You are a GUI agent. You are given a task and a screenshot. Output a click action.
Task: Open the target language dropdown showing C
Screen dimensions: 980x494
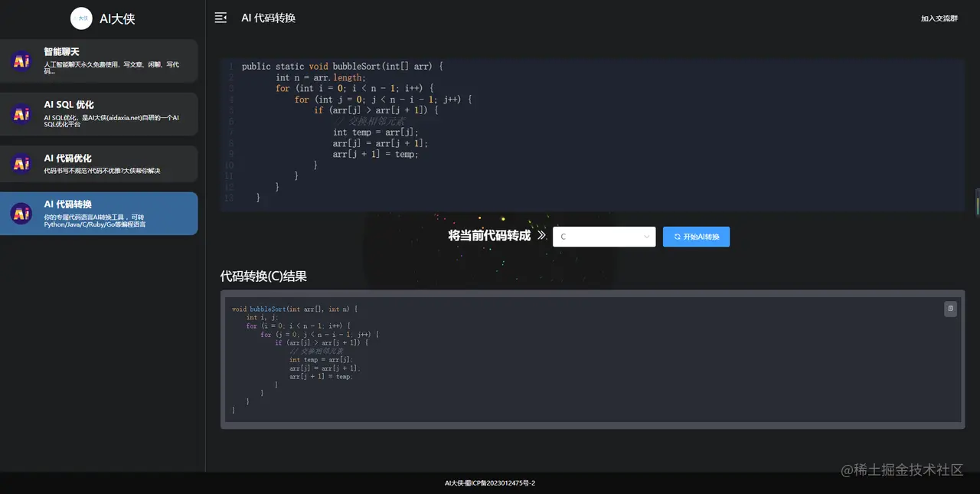tap(604, 237)
